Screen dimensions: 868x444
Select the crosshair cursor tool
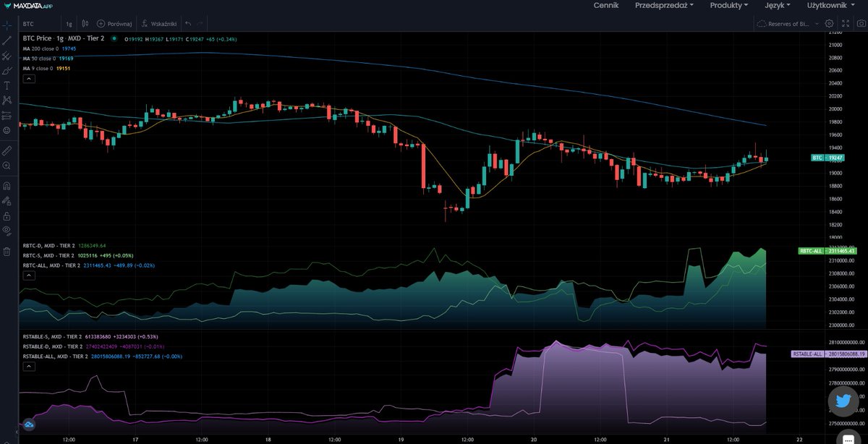(x=7, y=24)
